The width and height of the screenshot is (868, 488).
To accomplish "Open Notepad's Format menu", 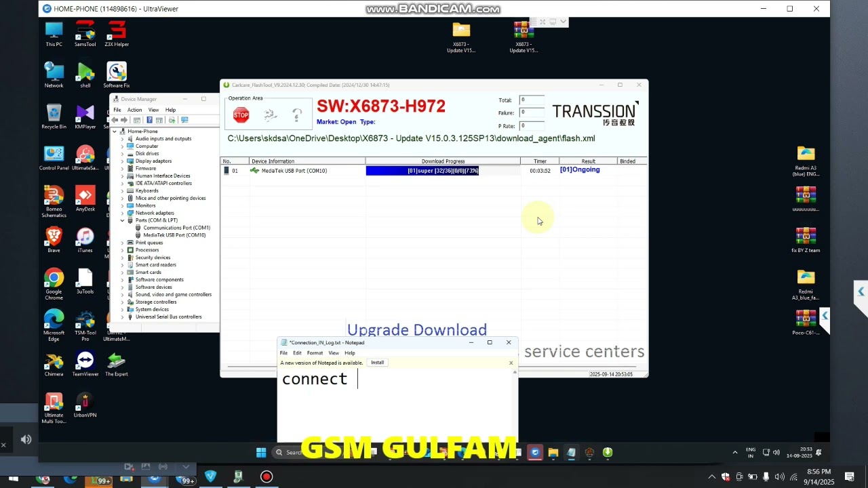I will pyautogui.click(x=315, y=353).
